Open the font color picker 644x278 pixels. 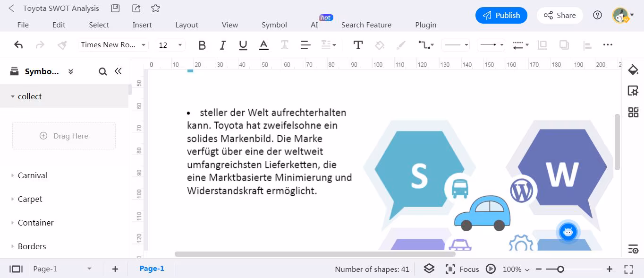[x=264, y=45]
